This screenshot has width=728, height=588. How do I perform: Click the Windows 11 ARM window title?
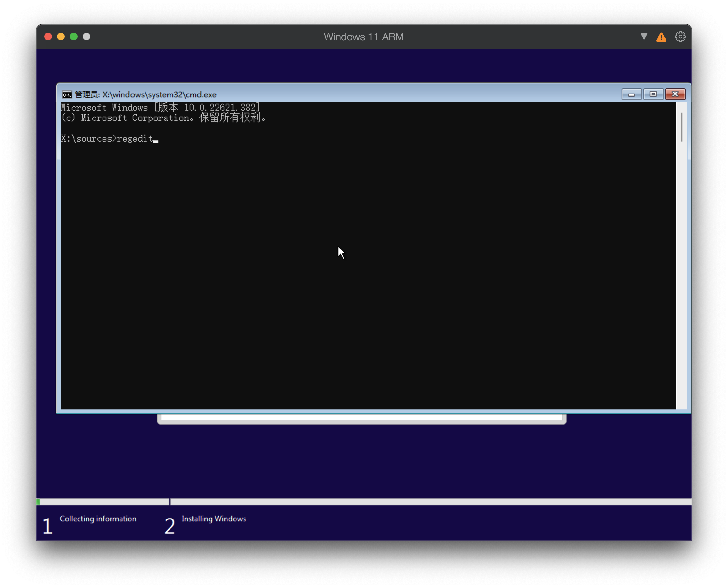tap(363, 37)
